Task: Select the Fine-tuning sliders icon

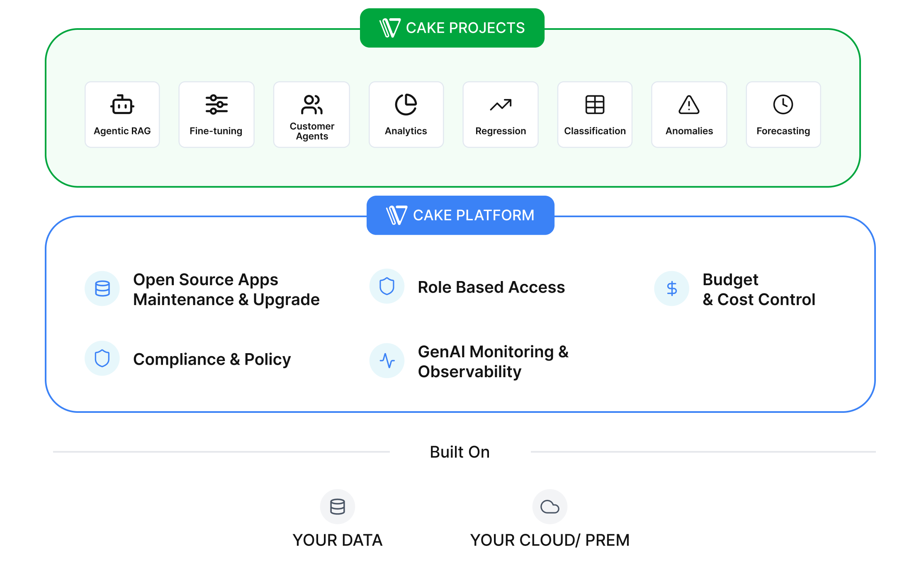Action: point(216,104)
